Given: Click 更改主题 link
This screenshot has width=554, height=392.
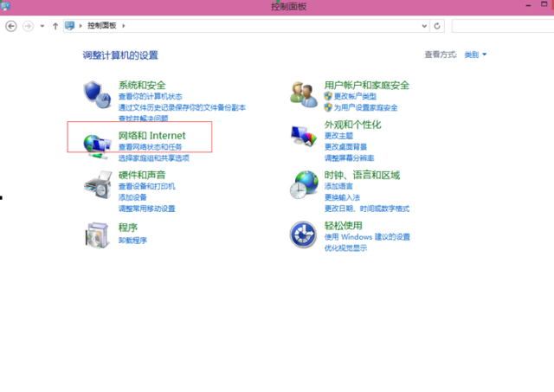Looking at the screenshot, I should click(338, 136).
